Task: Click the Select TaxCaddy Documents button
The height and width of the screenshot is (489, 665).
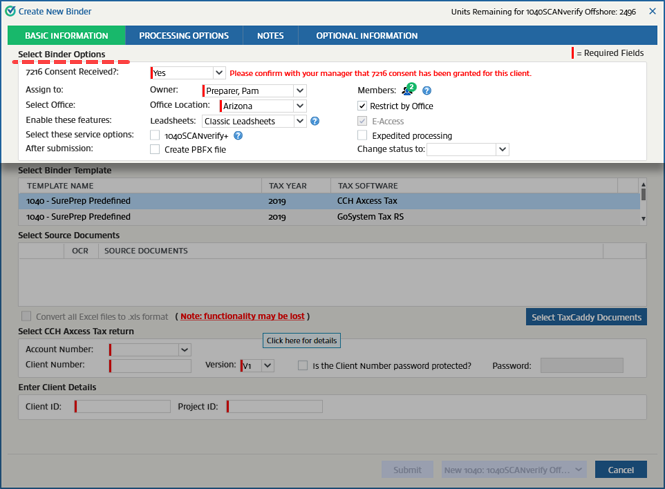Action: [587, 317]
